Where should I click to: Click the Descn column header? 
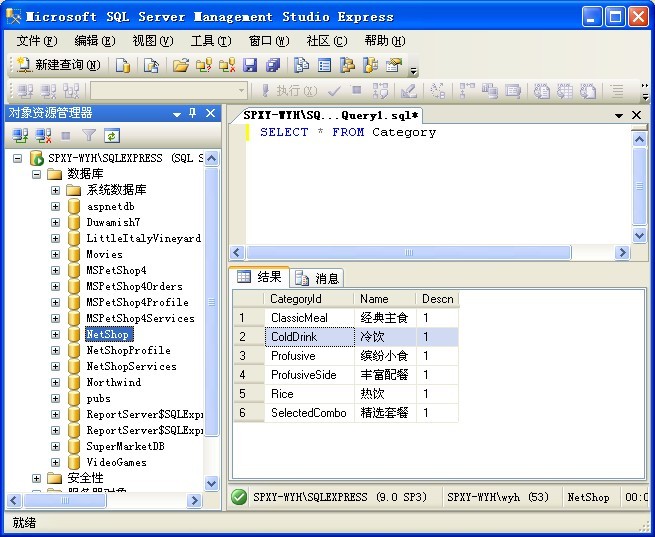point(437,299)
